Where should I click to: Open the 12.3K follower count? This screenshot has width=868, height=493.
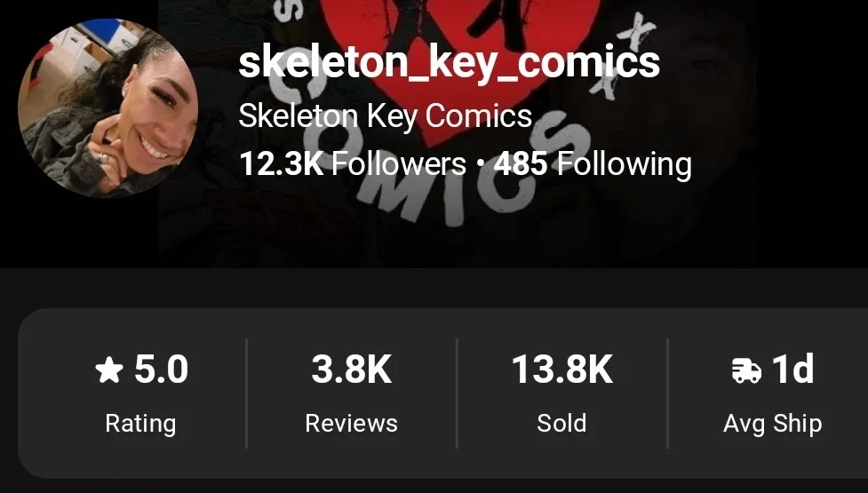coord(282,164)
